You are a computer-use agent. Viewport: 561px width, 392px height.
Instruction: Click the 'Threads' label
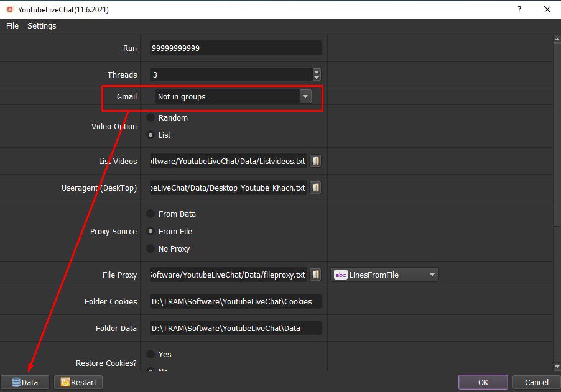tap(123, 75)
